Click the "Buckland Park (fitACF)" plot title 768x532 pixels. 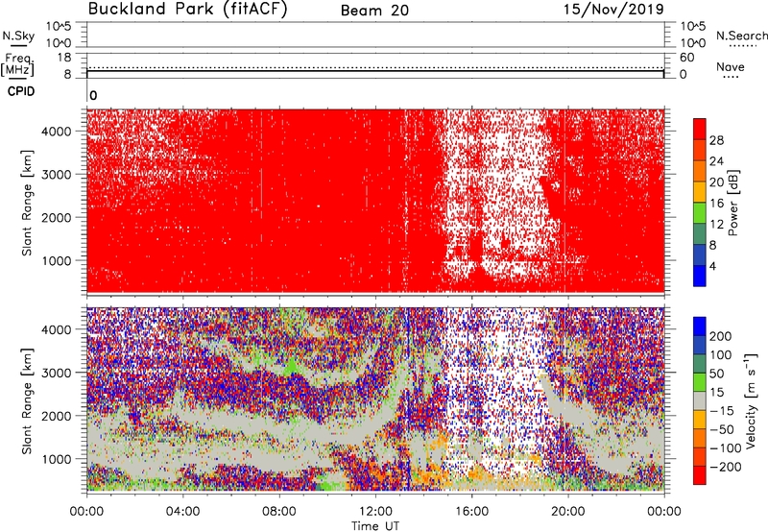coord(187,10)
